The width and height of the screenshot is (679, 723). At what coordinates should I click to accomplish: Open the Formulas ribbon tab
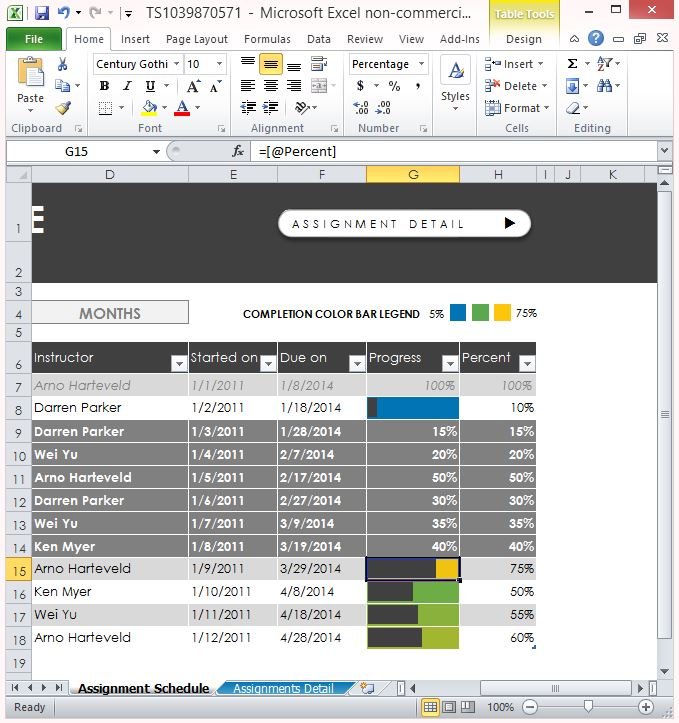267,39
